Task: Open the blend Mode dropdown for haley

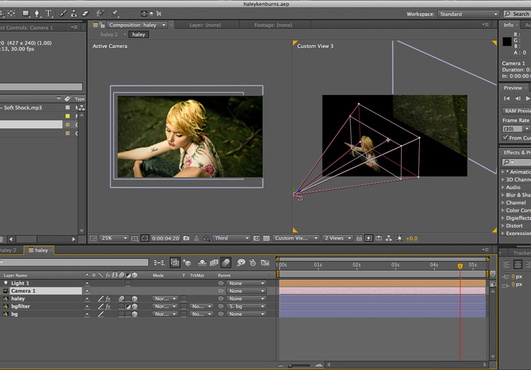Action: point(165,299)
